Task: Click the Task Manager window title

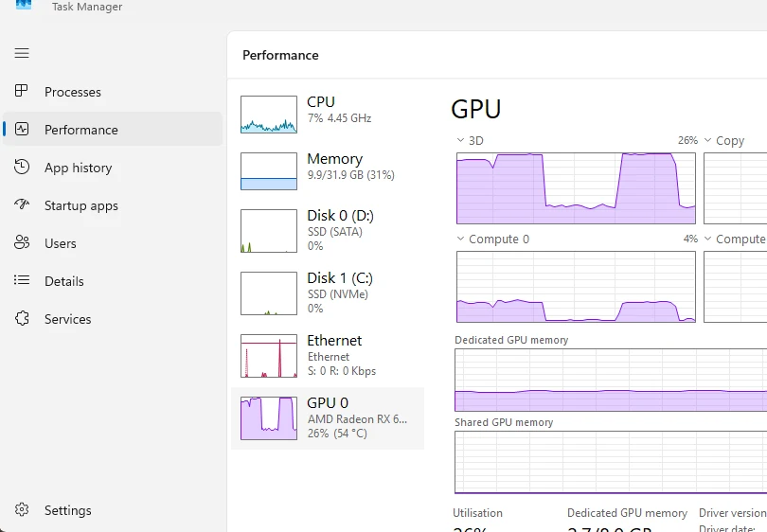Action: 87,7
